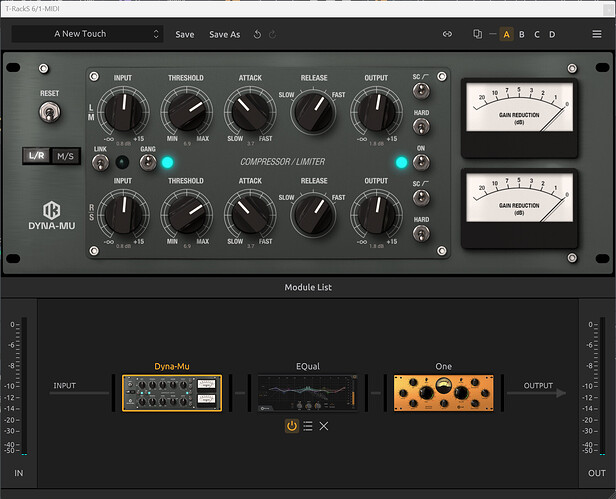
Task: Click the redo arrow icon
Action: pyautogui.click(x=272, y=35)
